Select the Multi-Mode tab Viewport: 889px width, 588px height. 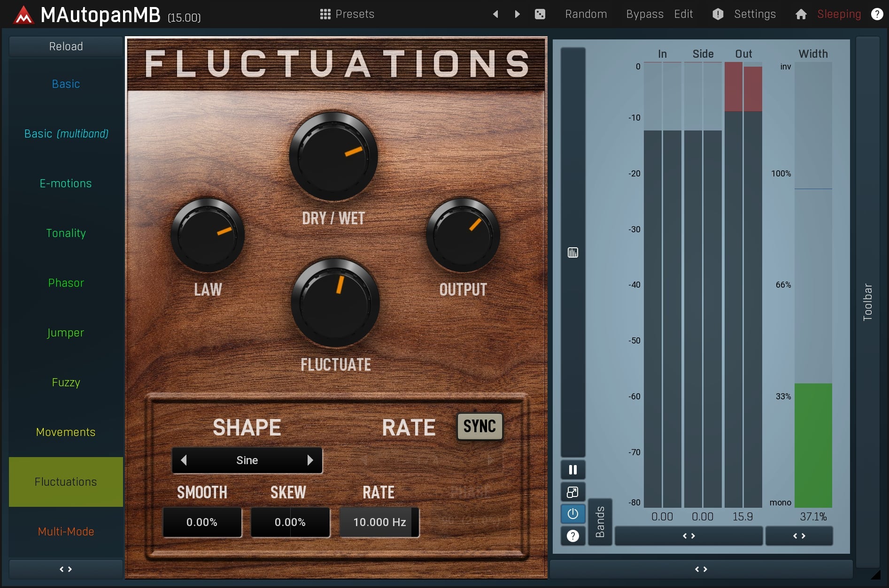click(x=66, y=532)
